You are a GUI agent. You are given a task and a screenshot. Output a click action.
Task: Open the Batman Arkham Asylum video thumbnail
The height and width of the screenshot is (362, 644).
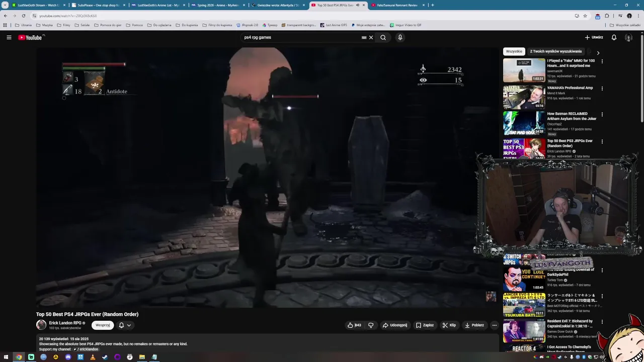(x=524, y=123)
